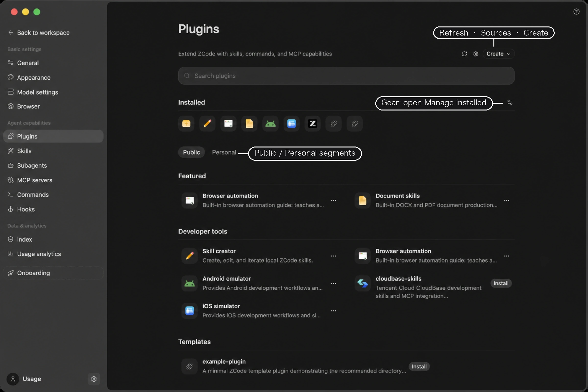
Task: Click the Skill creator title
Action: [x=219, y=251]
